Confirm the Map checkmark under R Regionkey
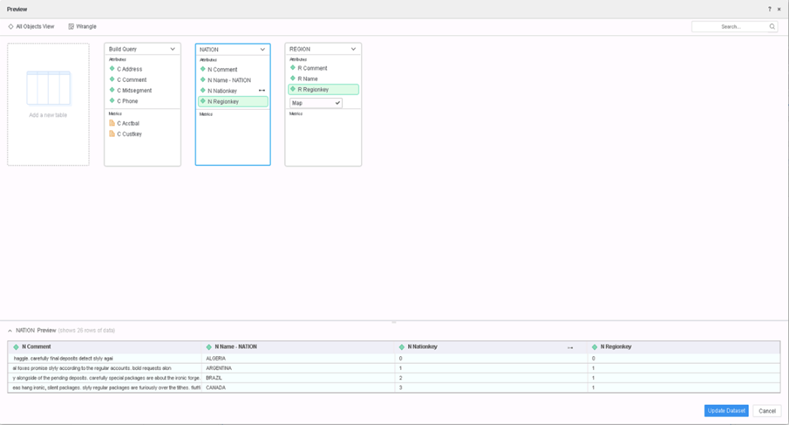Image resolution: width=789 pixels, height=425 pixels. pyautogui.click(x=338, y=103)
